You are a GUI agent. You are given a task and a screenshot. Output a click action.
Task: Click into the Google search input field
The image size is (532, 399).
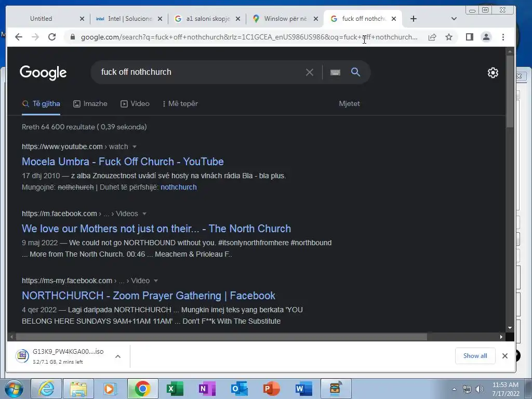coord(200,72)
